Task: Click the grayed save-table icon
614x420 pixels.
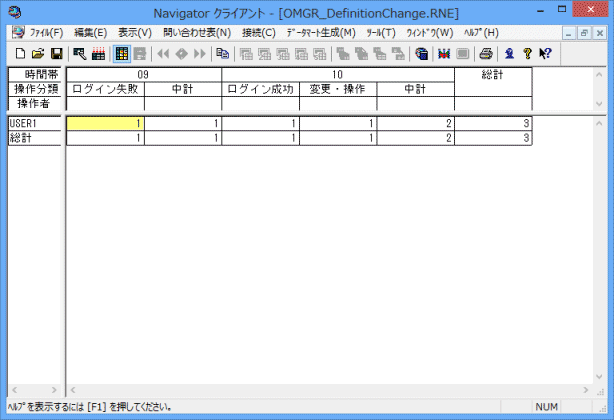Action: pyautogui.click(x=140, y=54)
